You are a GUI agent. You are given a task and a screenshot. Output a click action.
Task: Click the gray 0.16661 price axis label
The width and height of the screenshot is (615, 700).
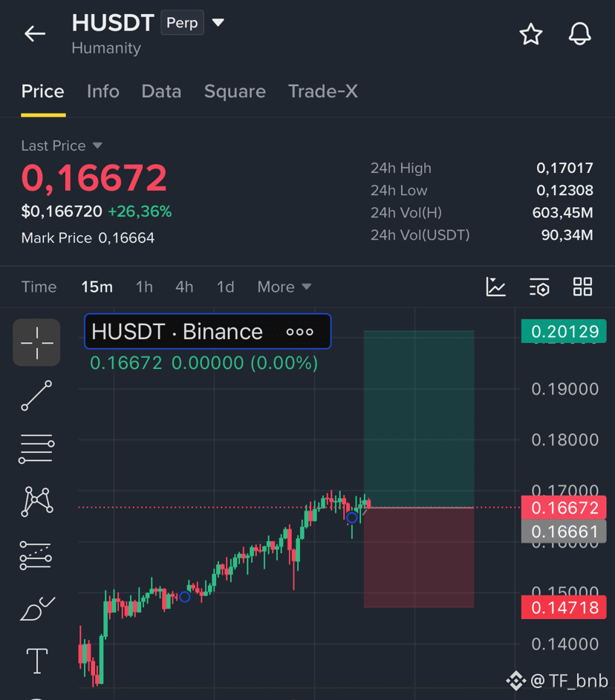click(564, 531)
